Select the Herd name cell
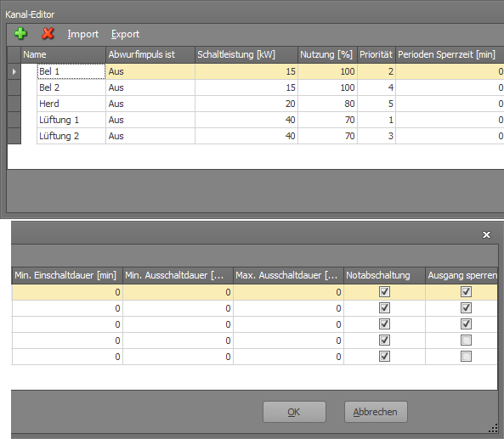This screenshot has width=504, height=439. tap(71, 104)
